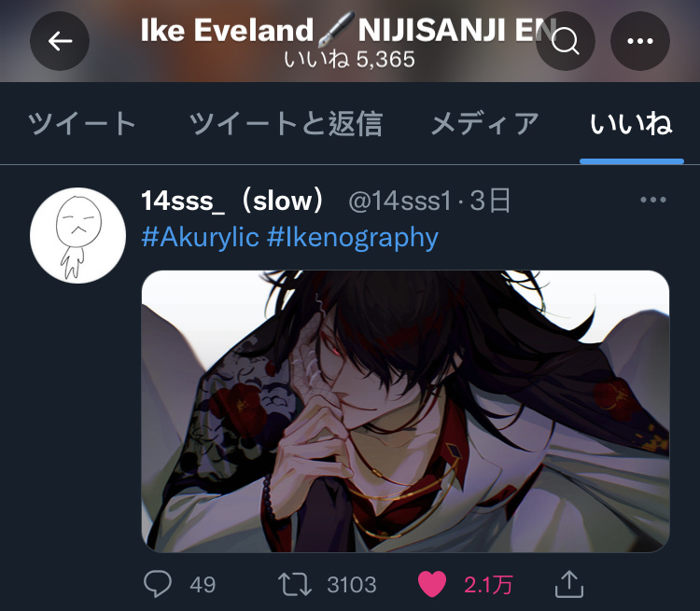Tap the back arrow button
This screenshot has height=611, width=700.
(x=60, y=41)
